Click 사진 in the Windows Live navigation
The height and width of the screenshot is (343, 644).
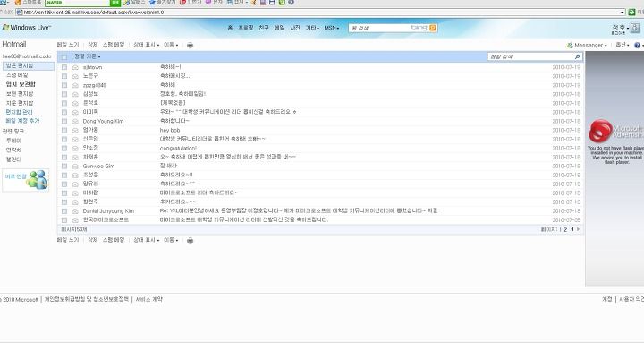[x=295, y=28]
